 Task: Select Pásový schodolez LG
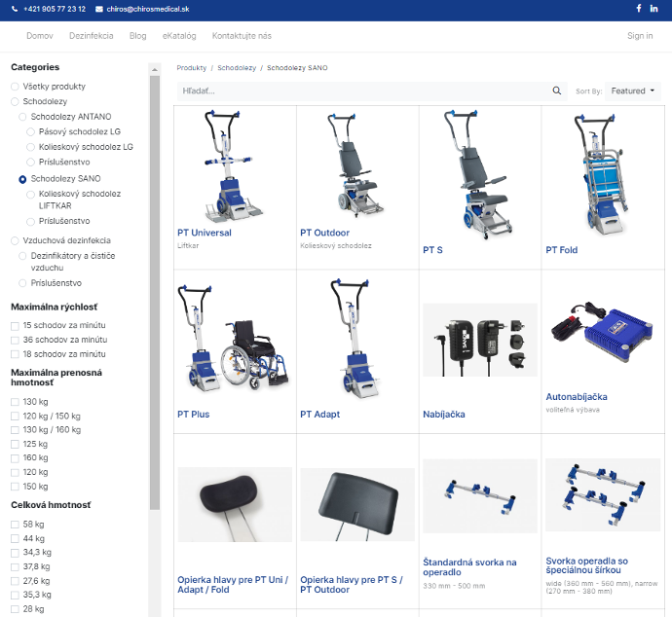pos(30,131)
